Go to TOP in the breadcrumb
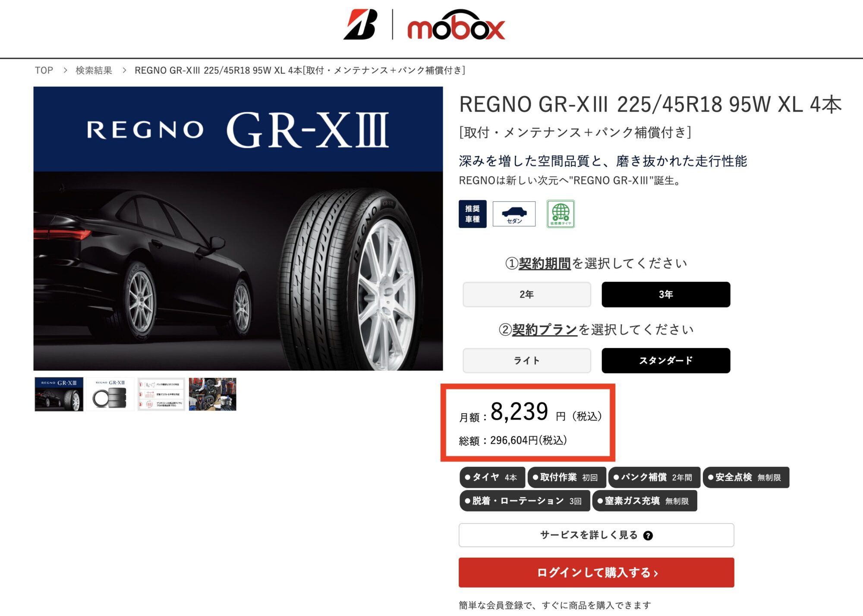This screenshot has width=863, height=616. tap(44, 70)
